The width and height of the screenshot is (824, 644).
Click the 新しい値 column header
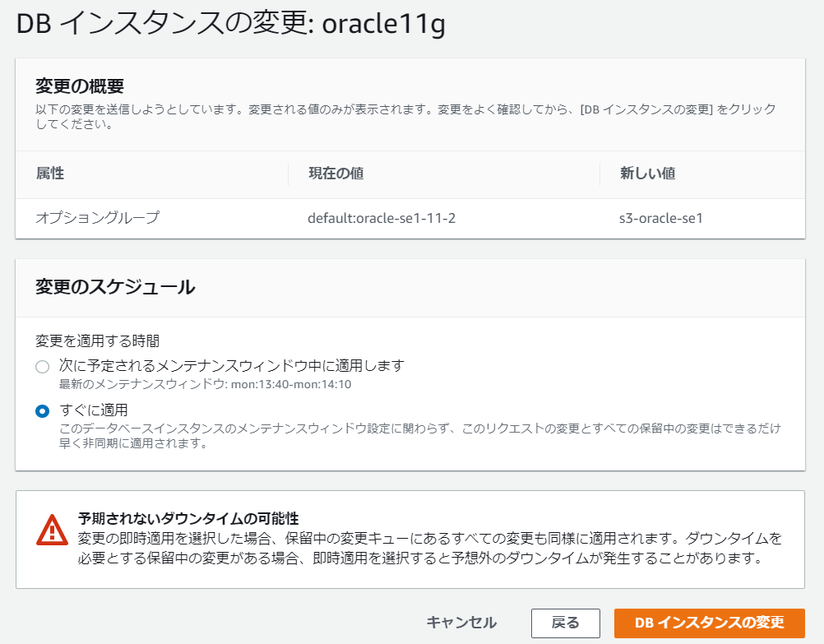tap(647, 174)
